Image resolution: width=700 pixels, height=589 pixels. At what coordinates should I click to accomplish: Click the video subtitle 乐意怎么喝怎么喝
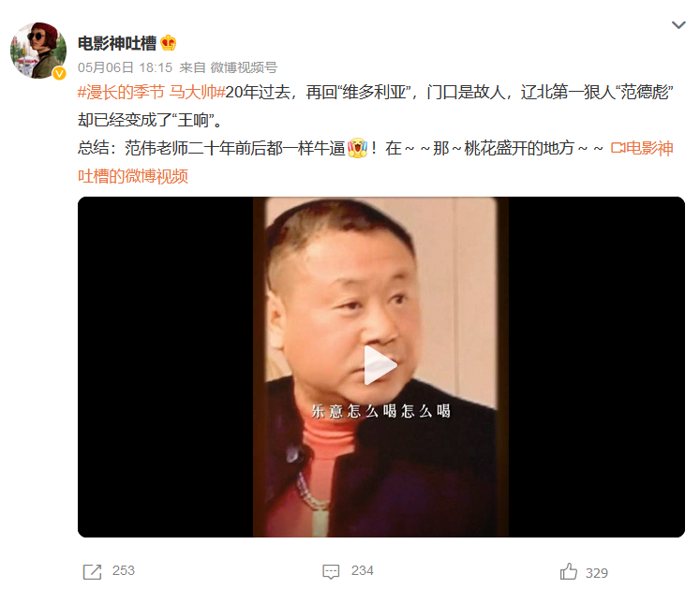point(380,411)
